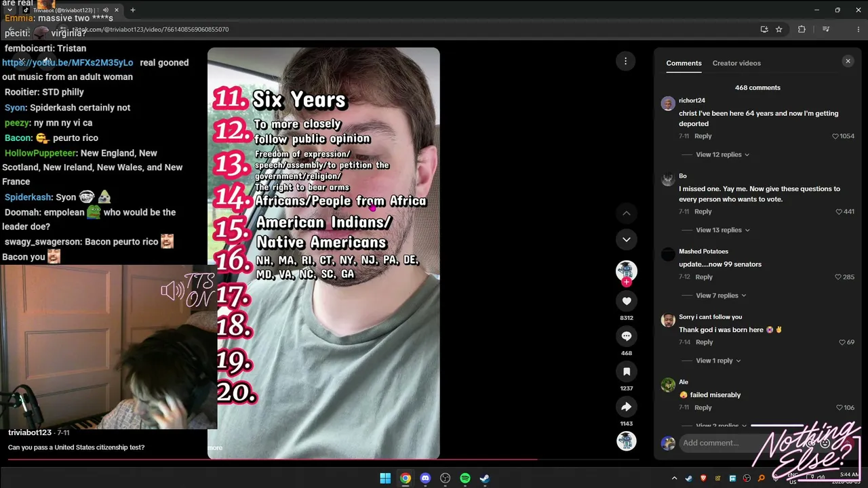The image size is (868, 488).
Task: Open the video's three-dot options menu
Action: coord(625,61)
